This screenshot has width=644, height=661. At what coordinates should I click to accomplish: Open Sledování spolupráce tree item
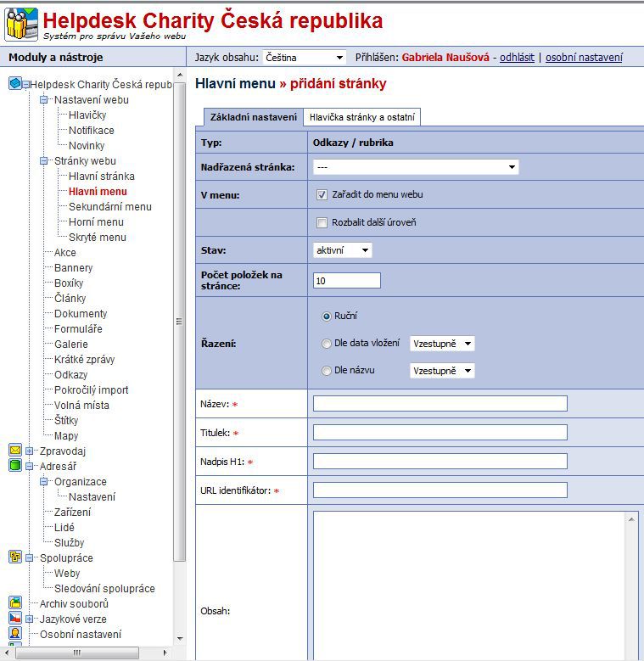coord(104,588)
